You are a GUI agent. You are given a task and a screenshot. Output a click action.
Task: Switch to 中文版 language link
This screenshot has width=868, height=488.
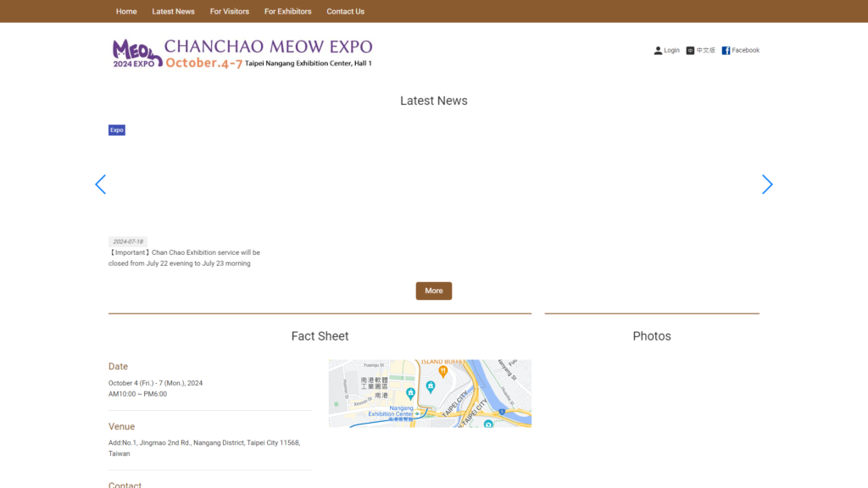pos(705,50)
